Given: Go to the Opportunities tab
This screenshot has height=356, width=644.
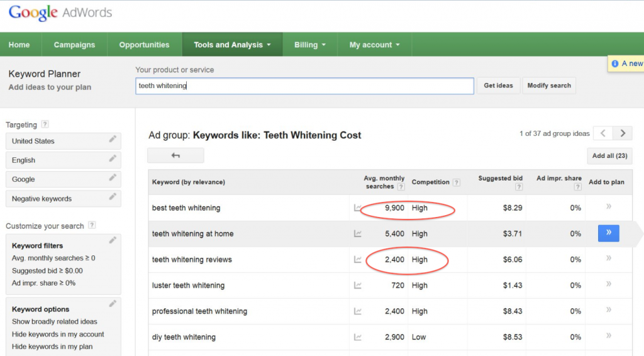Looking at the screenshot, I should (144, 45).
